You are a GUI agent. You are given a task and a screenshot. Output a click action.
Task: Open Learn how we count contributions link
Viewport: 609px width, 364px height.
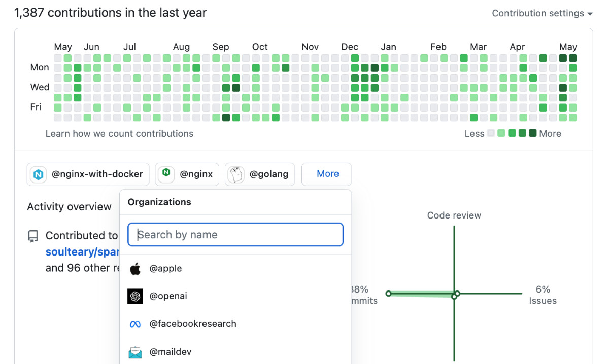tap(119, 134)
